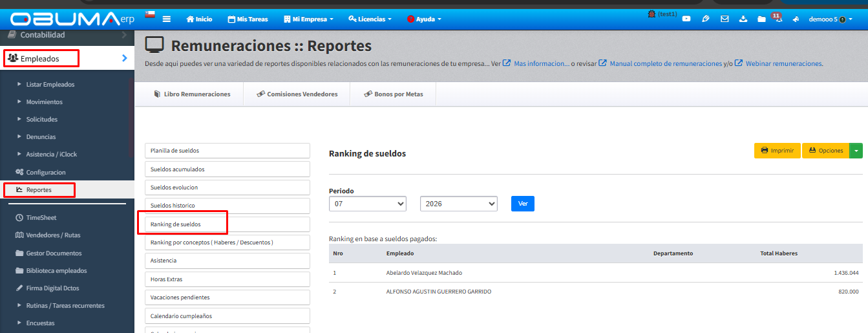
Task: Open the demooo 5 user dropdown
Action: click(x=830, y=19)
